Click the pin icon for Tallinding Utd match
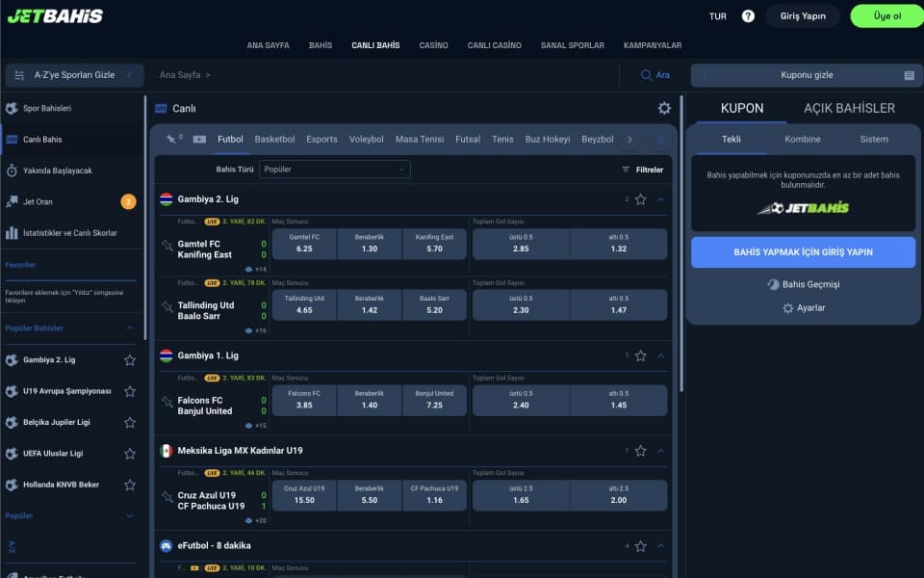This screenshot has height=578, width=924. coord(167,306)
